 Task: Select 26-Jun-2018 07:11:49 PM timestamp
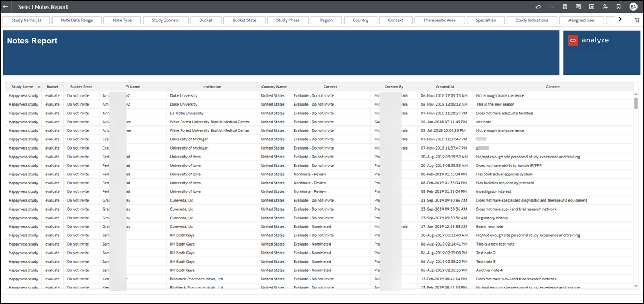coord(445,122)
